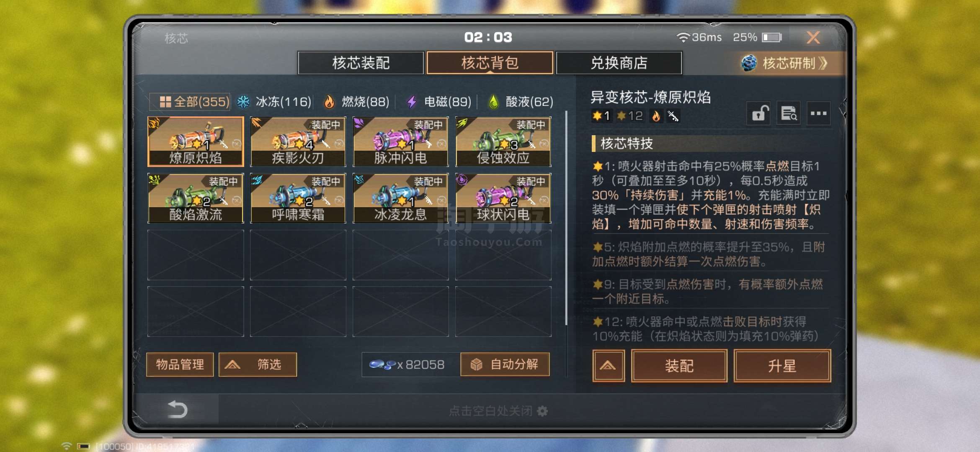Expand the 筛选 filter dropdown
Viewport: 980px width, 452px height.
coord(258,365)
